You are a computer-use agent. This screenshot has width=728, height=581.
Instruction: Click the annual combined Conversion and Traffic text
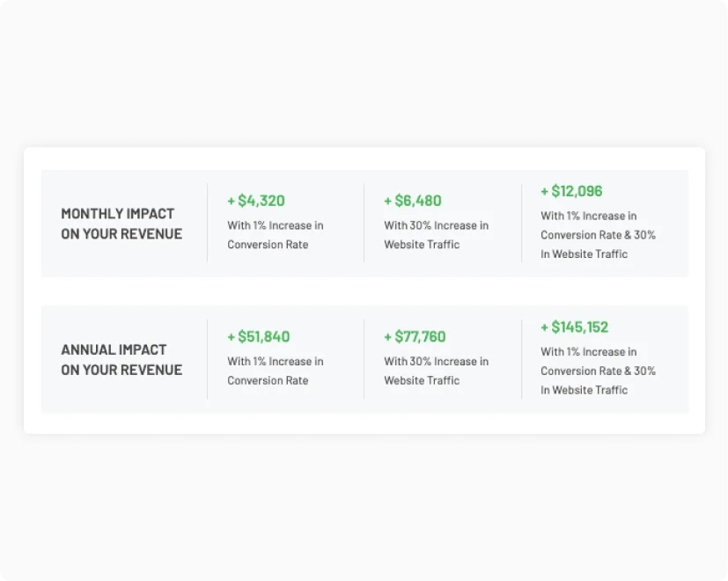point(597,371)
